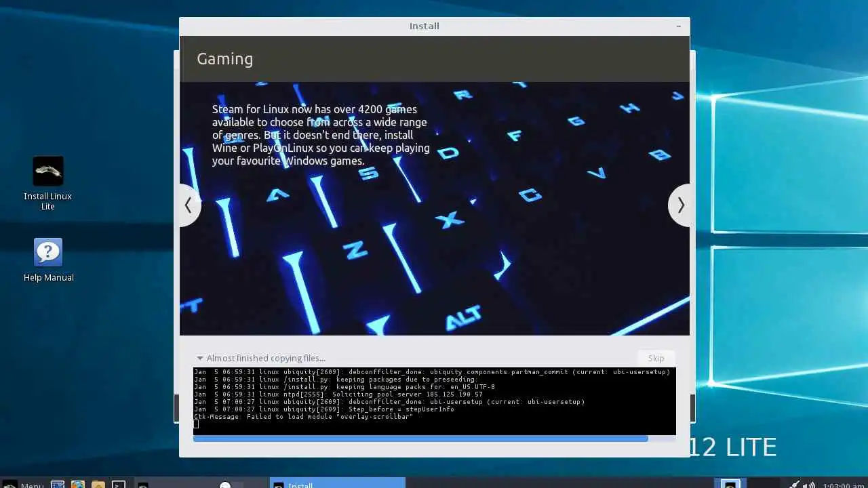
Task: Select the Install task in the taskbar
Action: [338, 484]
